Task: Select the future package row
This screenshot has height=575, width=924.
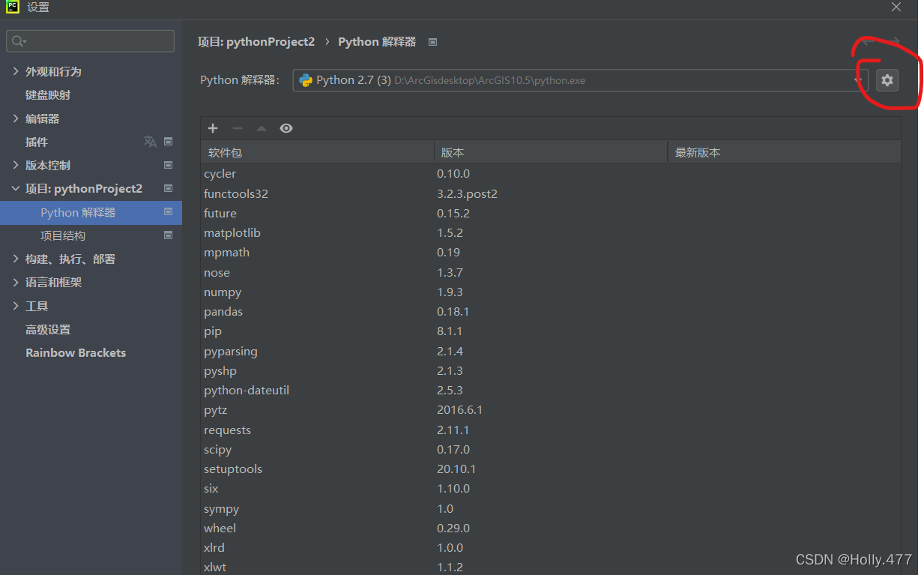Action: coord(551,213)
